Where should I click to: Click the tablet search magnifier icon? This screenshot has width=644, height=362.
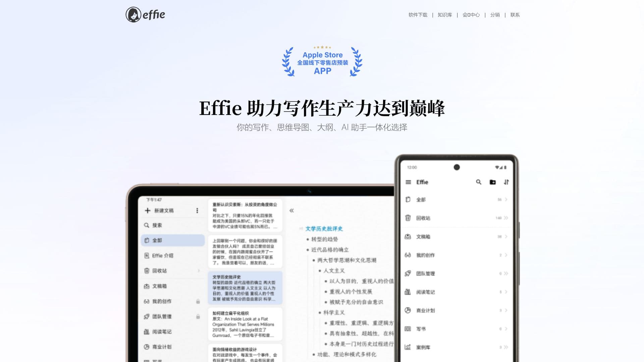[147, 225]
